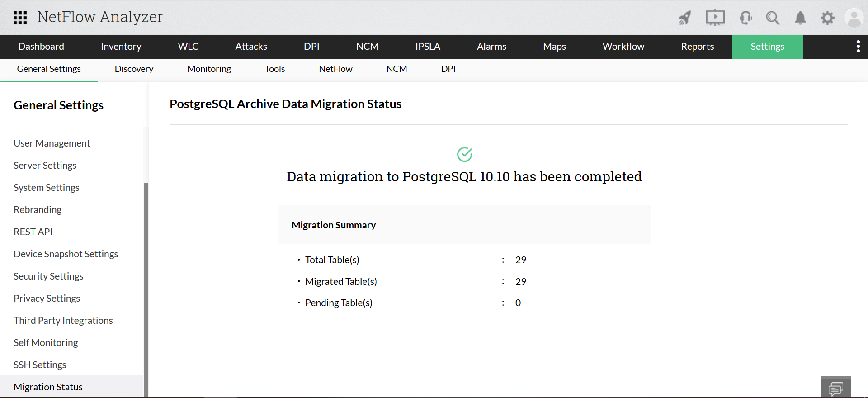Open notifications bell icon
868x398 pixels.
(x=800, y=18)
